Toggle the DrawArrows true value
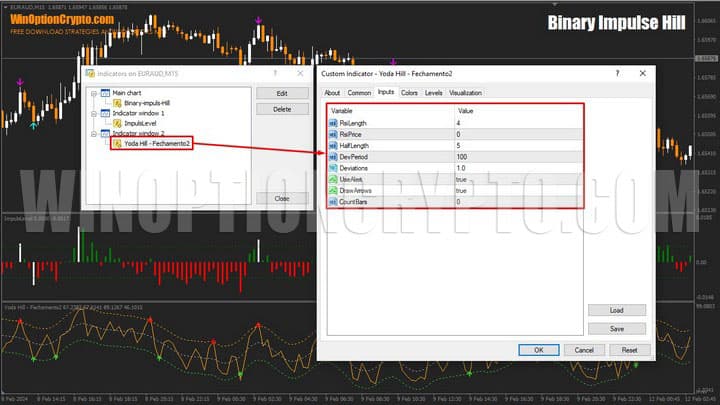Viewport: 720px width, 405px height. point(461,190)
